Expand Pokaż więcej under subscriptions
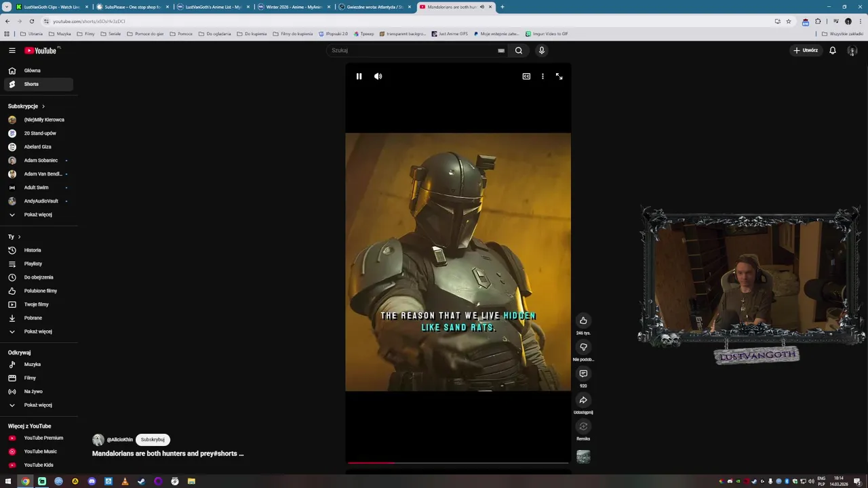868x488 pixels. point(38,215)
